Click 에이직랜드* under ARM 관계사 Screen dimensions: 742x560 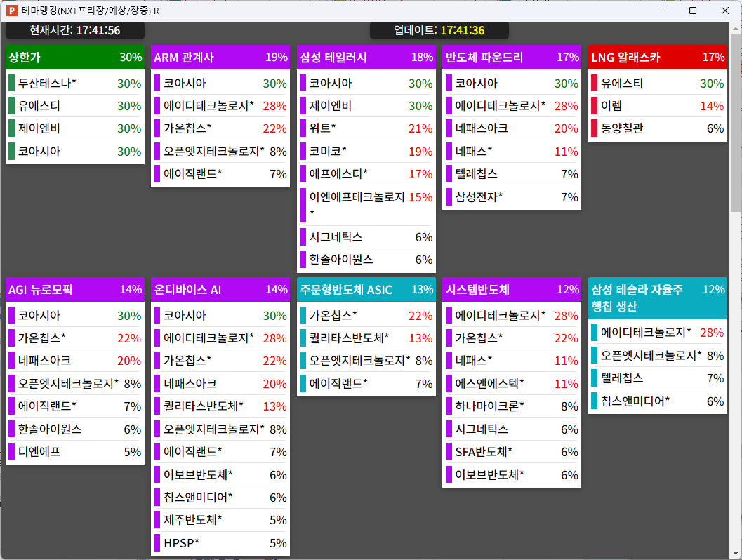220,174
